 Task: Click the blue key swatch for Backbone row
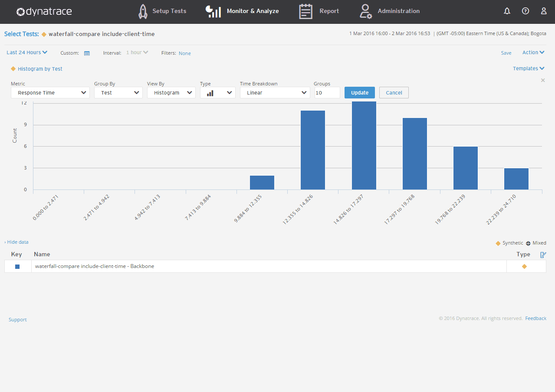click(17, 267)
